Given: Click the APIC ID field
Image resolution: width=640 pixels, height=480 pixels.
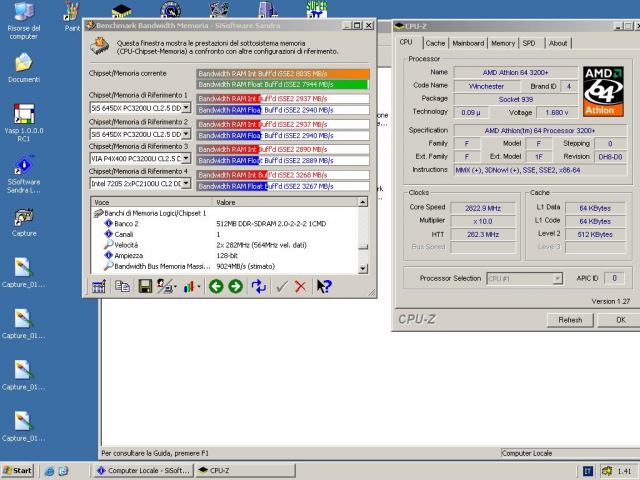Looking at the screenshot, I should [614, 278].
